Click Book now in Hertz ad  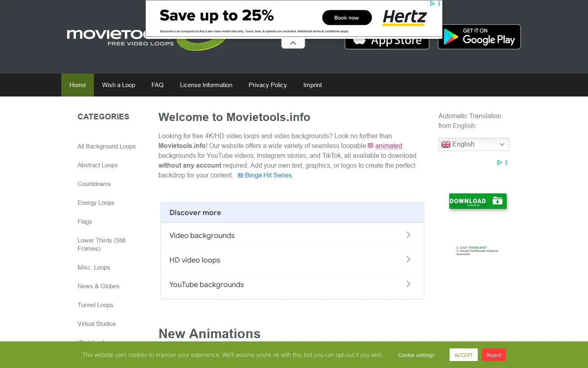click(347, 18)
